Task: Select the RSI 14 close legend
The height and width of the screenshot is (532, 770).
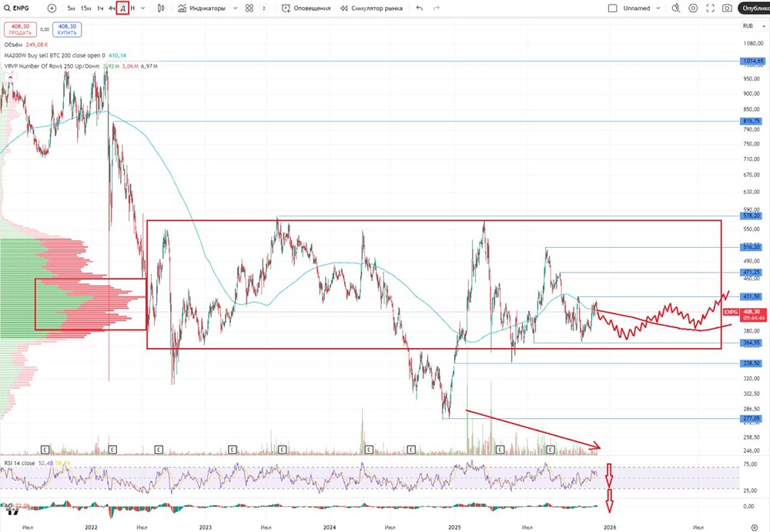Action: click(x=37, y=463)
